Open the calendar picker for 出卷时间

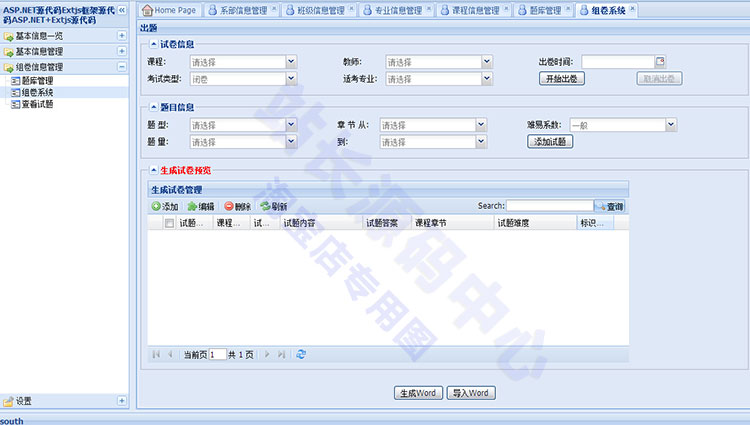click(x=660, y=62)
